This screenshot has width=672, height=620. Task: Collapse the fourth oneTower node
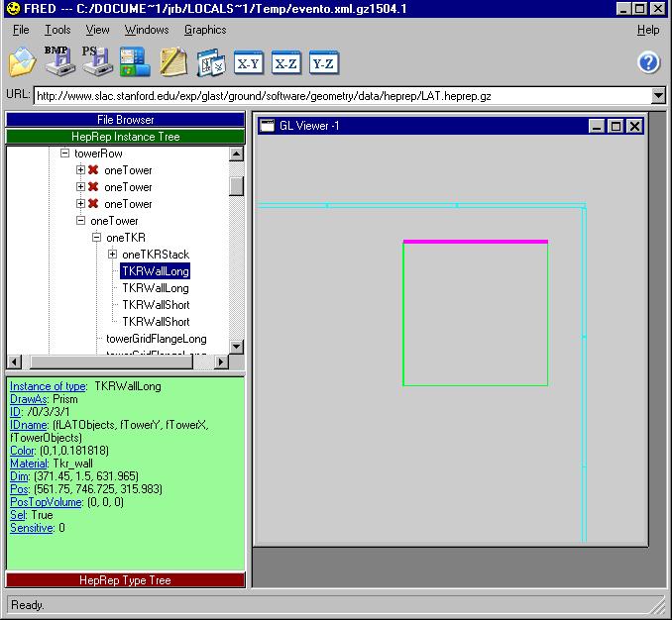pos(80,221)
